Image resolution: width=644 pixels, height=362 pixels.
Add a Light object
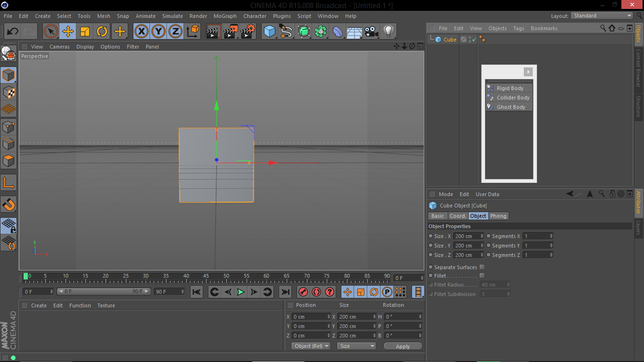pyautogui.click(x=388, y=32)
